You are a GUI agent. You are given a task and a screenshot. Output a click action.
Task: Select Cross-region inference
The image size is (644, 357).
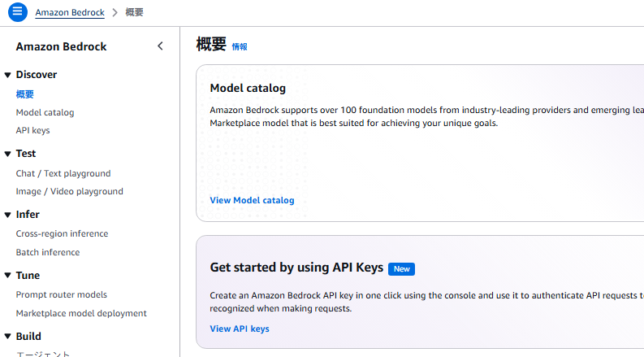(62, 233)
